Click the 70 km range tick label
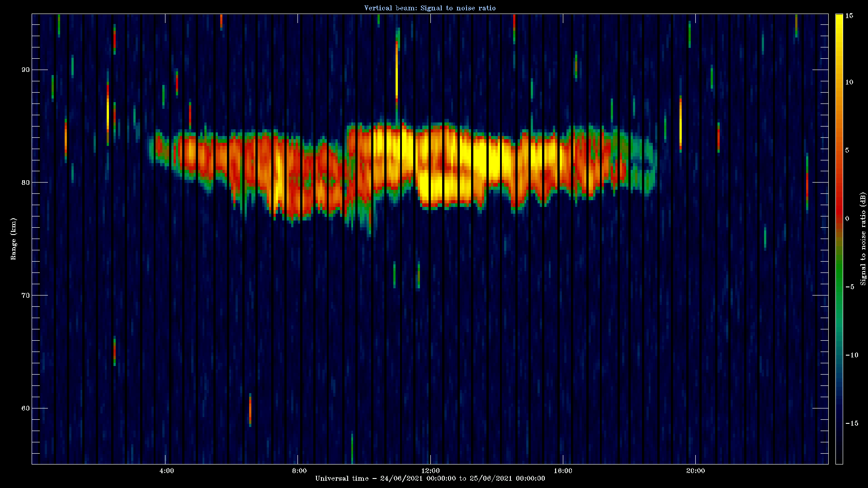Viewport: 868px width, 488px height. point(25,296)
